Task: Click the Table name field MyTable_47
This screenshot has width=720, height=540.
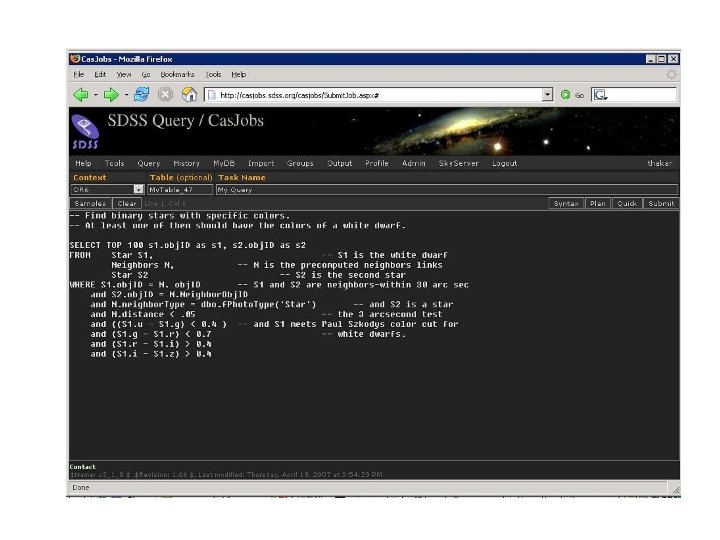Action: 180,189
